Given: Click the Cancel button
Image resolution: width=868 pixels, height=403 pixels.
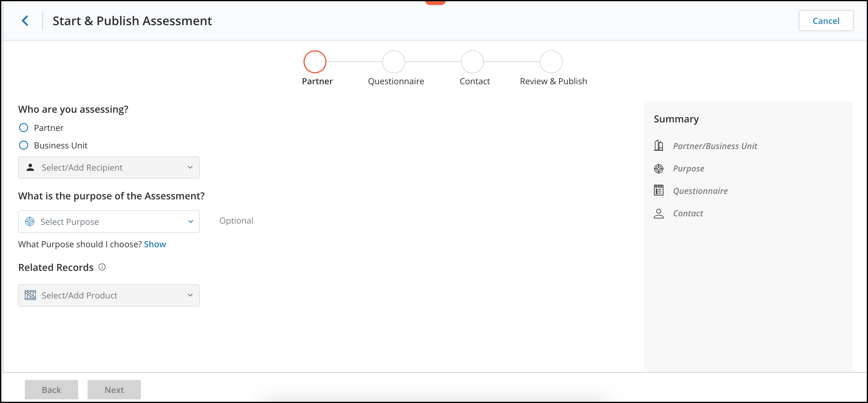Looking at the screenshot, I should 826,21.
